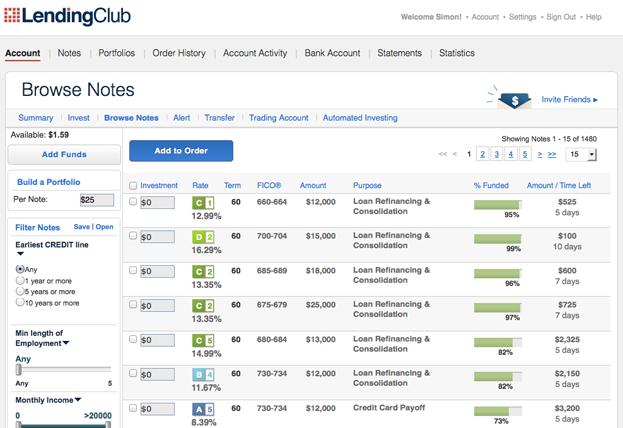
Task: Check the box for the $12,000 C1 loan
Action: [x=133, y=201]
